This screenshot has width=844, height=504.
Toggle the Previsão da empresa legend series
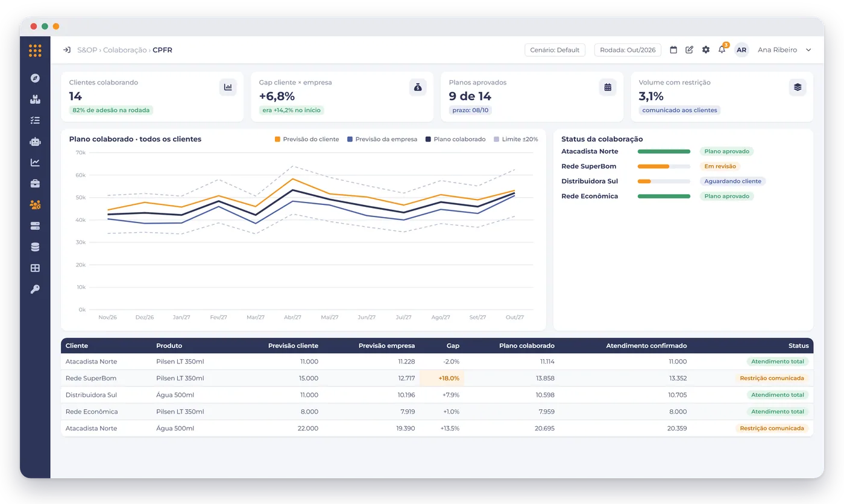pos(382,139)
